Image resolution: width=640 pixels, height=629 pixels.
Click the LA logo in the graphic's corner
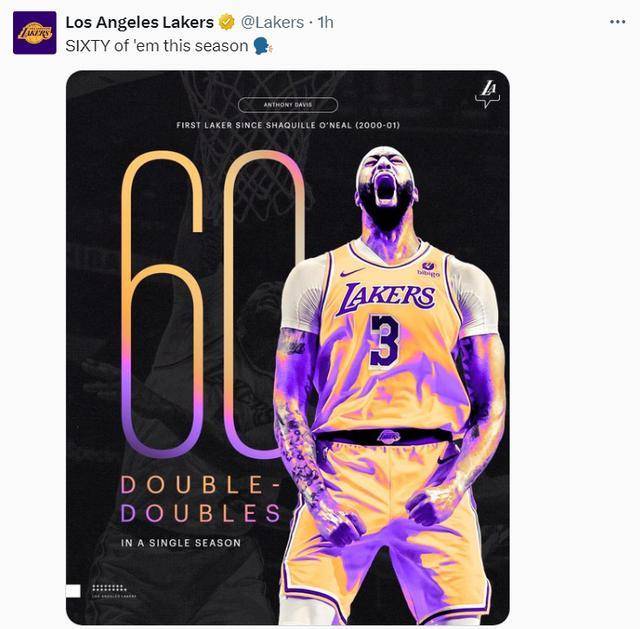pos(487,94)
